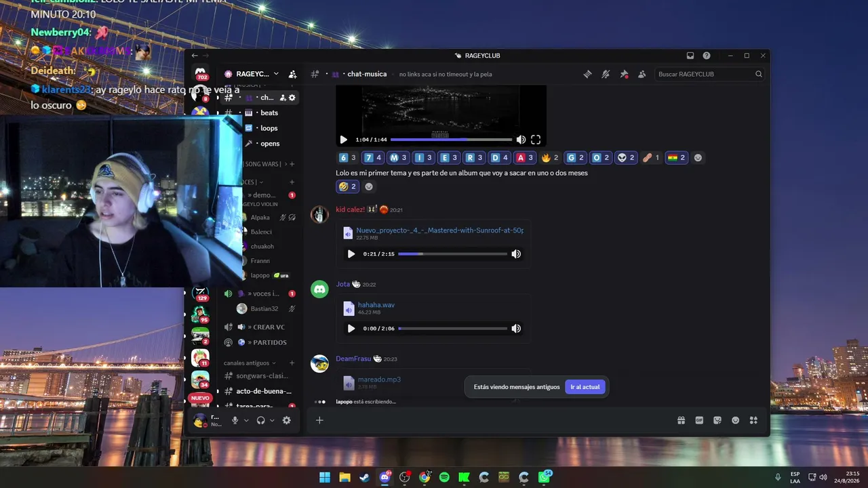Toggle the number 7 reaction

pos(373,158)
